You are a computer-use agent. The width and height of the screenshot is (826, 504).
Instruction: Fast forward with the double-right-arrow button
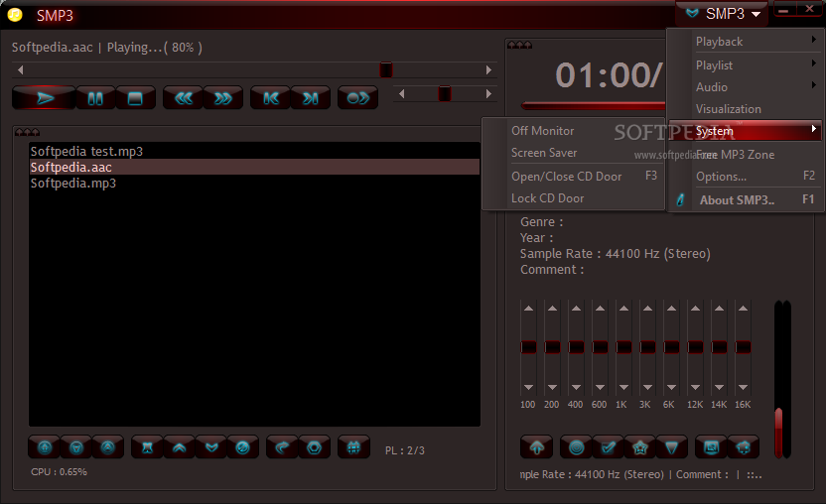coord(223,98)
